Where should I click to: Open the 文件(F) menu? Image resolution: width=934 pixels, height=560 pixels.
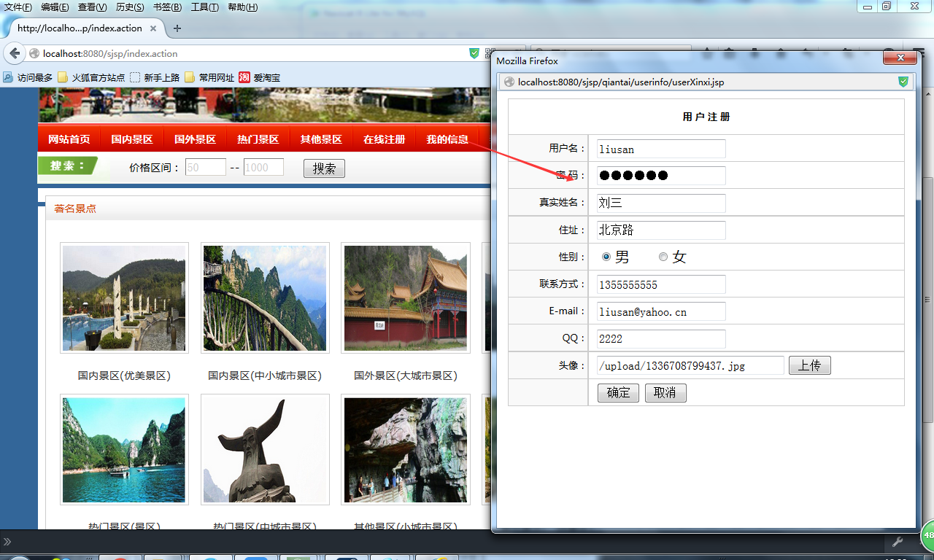pyautogui.click(x=18, y=7)
